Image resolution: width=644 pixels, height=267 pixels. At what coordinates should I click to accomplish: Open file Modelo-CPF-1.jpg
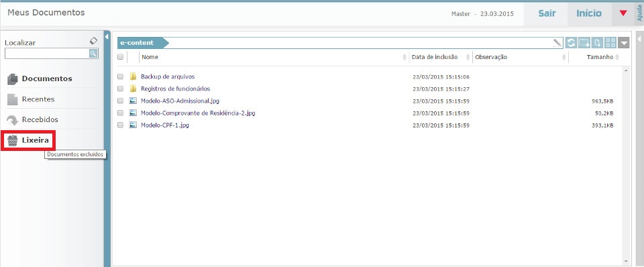(165, 125)
